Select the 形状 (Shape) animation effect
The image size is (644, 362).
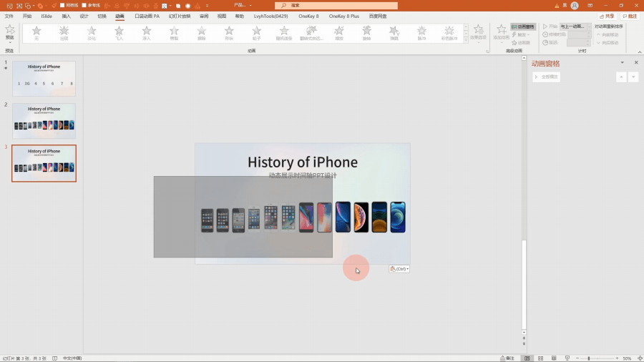coord(229,33)
